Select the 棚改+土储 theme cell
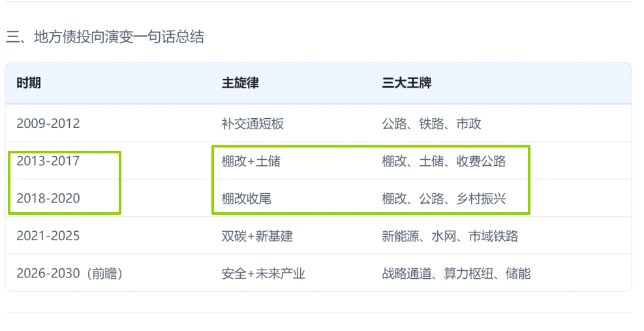This screenshot has height=331, width=644. 251,161
